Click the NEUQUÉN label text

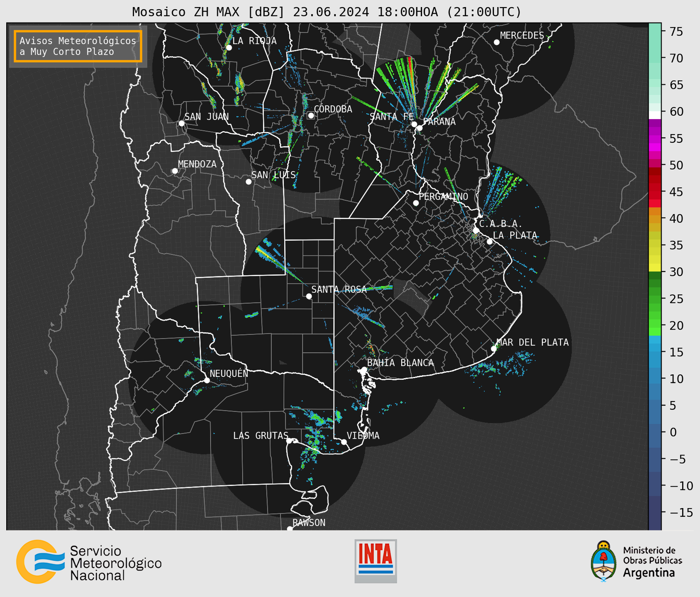[229, 374]
